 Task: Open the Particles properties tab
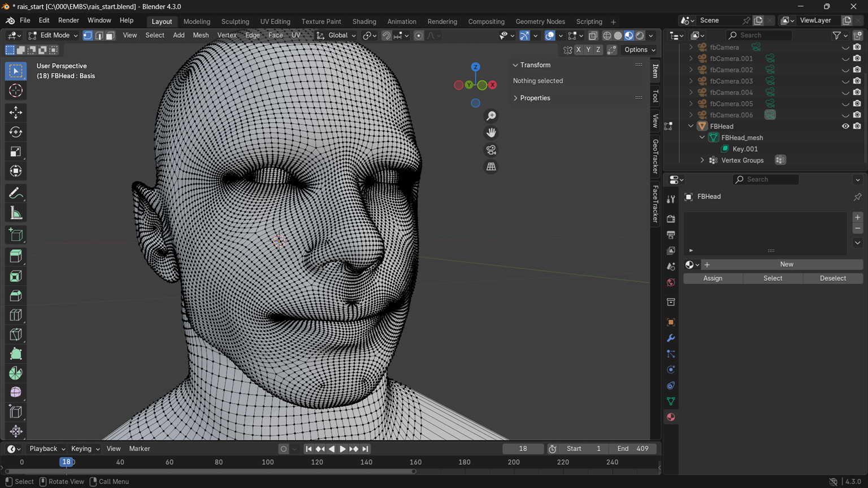[x=671, y=354]
